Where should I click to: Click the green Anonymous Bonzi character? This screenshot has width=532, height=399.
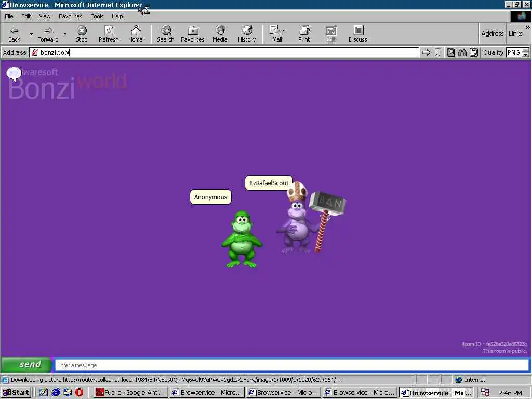click(x=242, y=239)
